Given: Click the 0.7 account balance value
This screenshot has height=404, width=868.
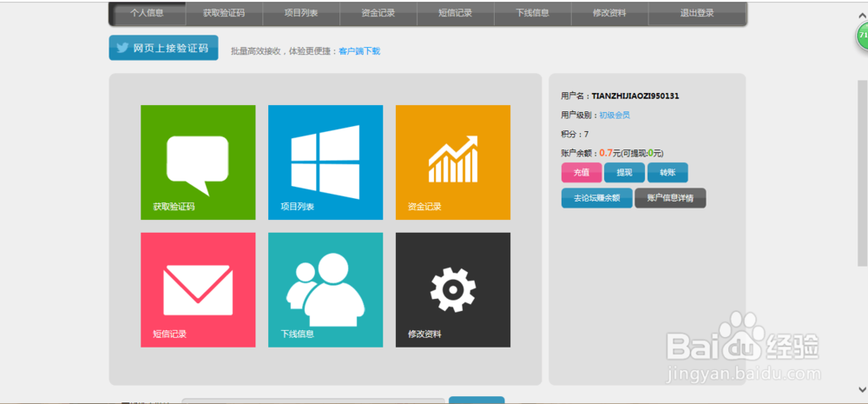Looking at the screenshot, I should (x=606, y=153).
